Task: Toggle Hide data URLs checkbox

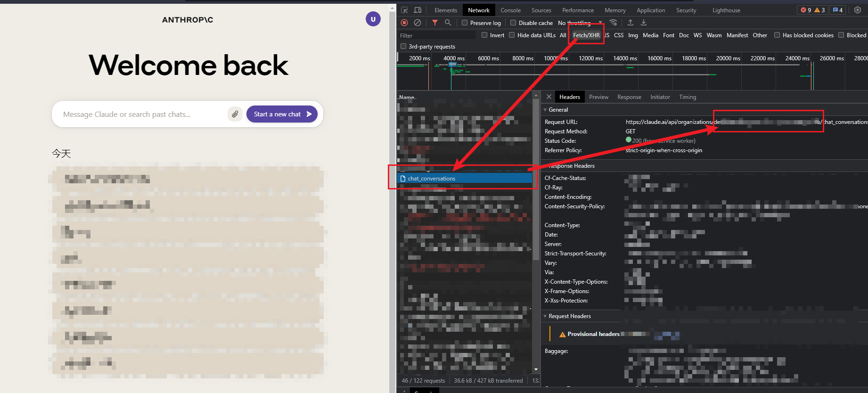Action: 512,35
